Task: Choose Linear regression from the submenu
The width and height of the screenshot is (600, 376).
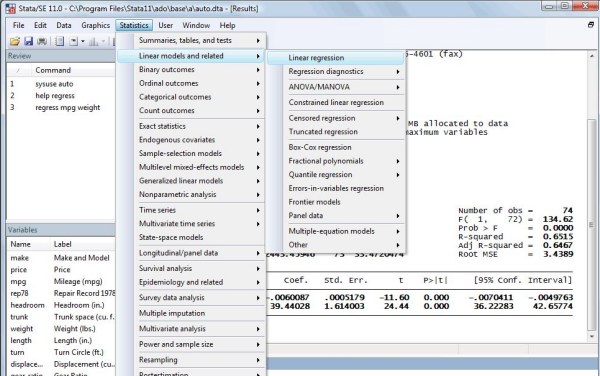Action: (335, 58)
